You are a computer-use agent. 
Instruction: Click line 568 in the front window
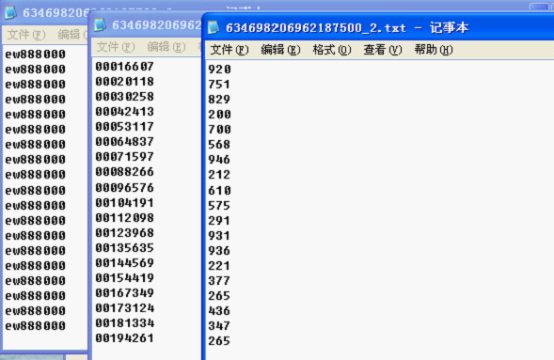(219, 144)
